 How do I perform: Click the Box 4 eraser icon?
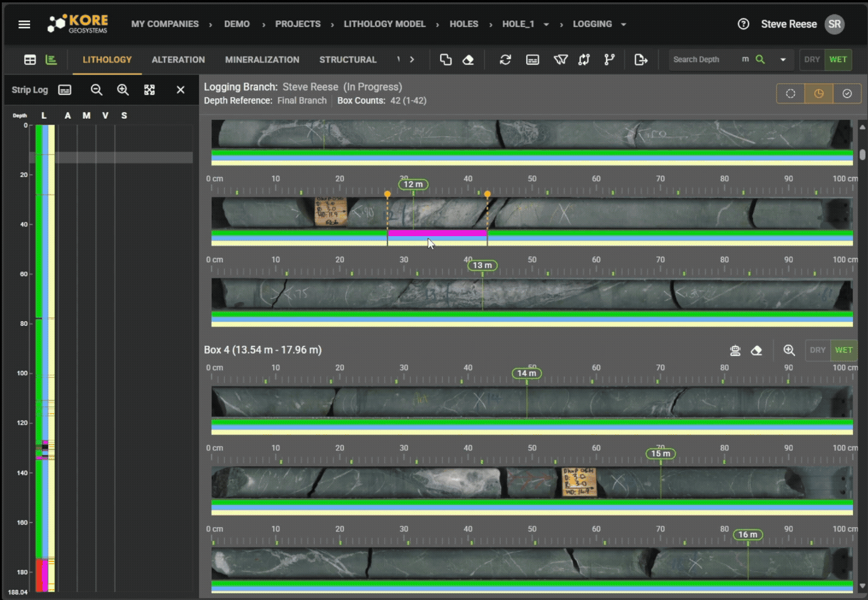(756, 350)
